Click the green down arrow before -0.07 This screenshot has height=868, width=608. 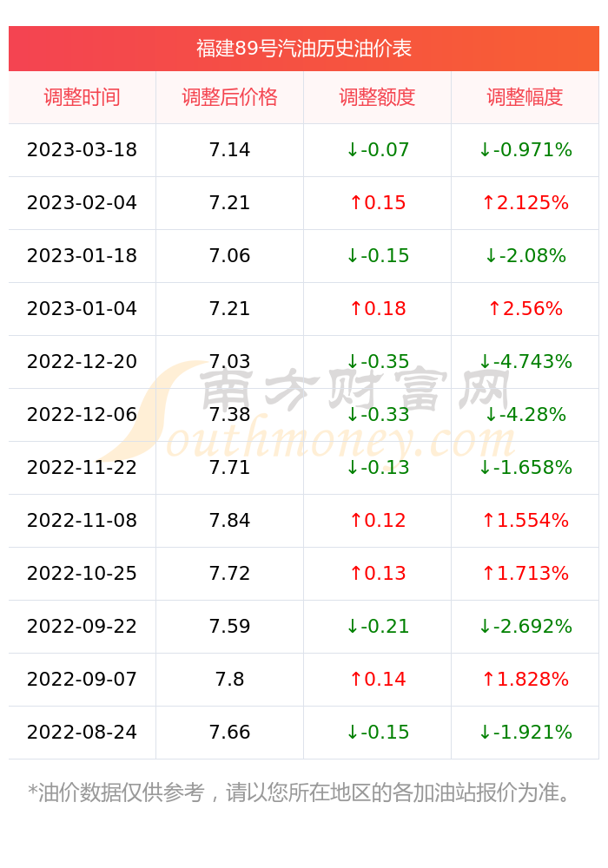(x=352, y=150)
